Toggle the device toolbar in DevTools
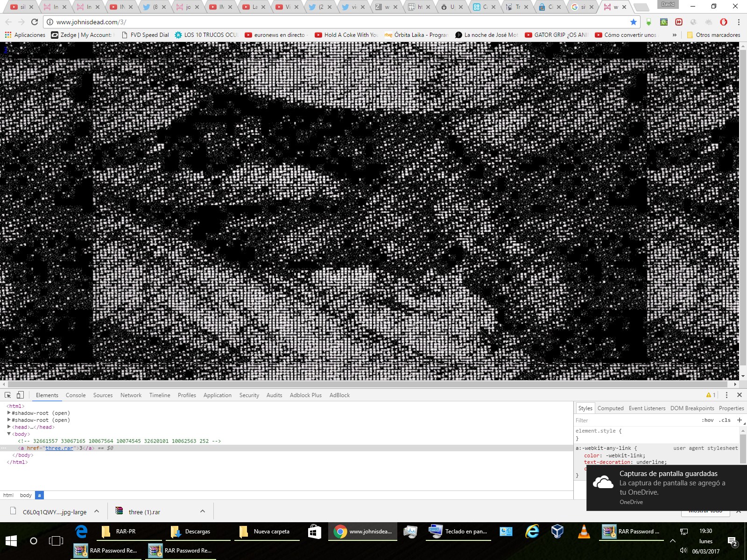 (x=20, y=395)
